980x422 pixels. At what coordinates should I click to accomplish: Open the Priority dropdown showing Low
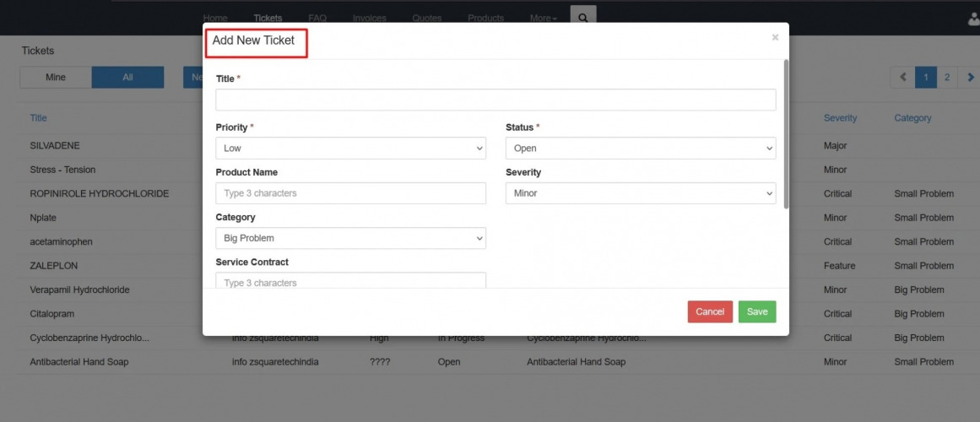[x=350, y=149]
